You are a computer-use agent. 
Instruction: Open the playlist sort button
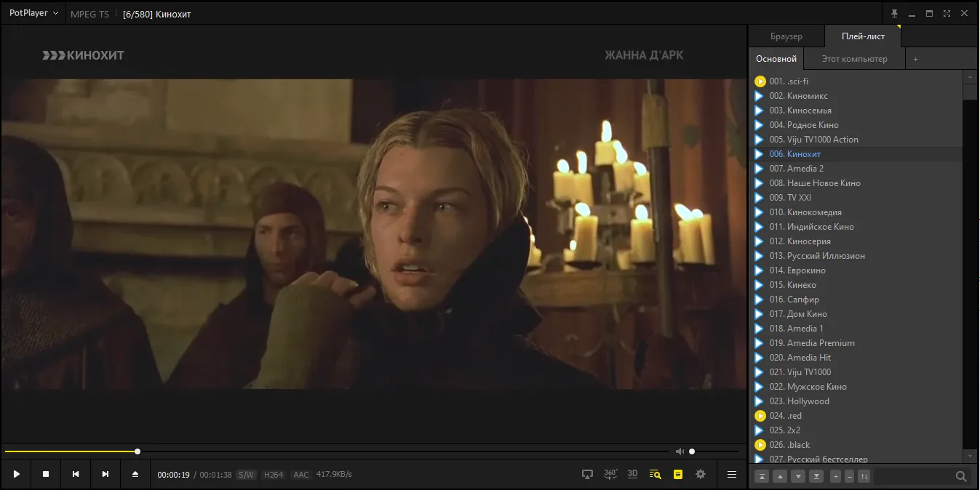pyautogui.click(x=864, y=476)
